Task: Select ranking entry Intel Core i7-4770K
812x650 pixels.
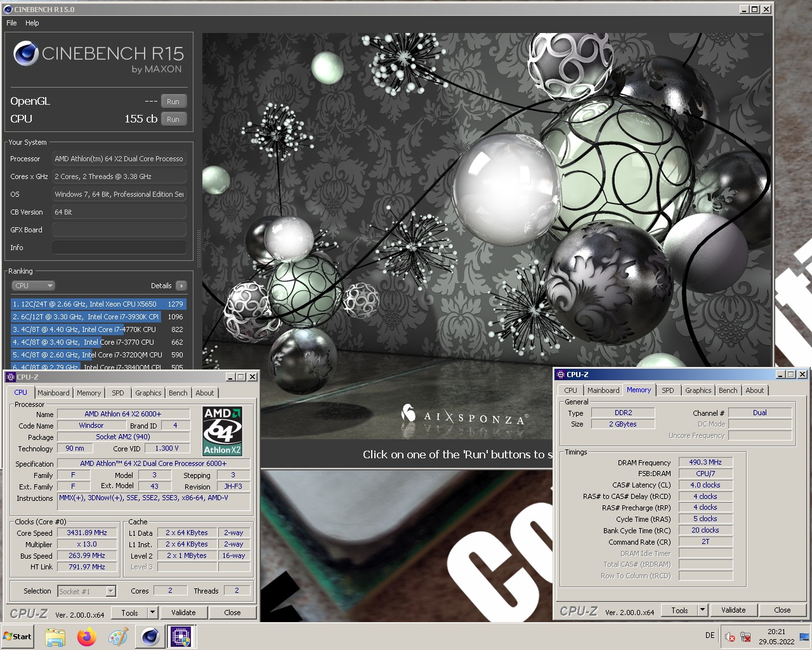Action: (x=98, y=329)
